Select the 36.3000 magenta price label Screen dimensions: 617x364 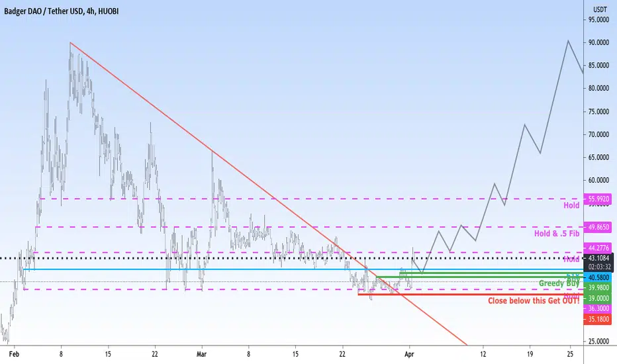(598, 308)
